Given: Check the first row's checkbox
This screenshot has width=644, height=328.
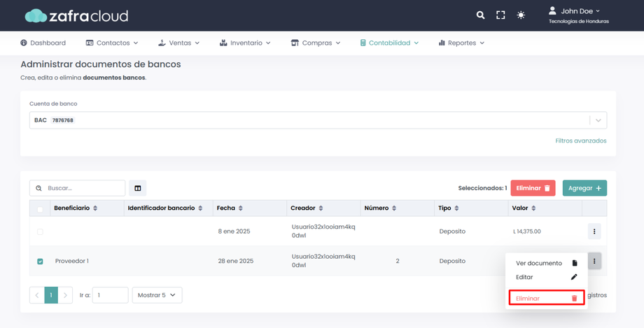Looking at the screenshot, I should pos(40,231).
